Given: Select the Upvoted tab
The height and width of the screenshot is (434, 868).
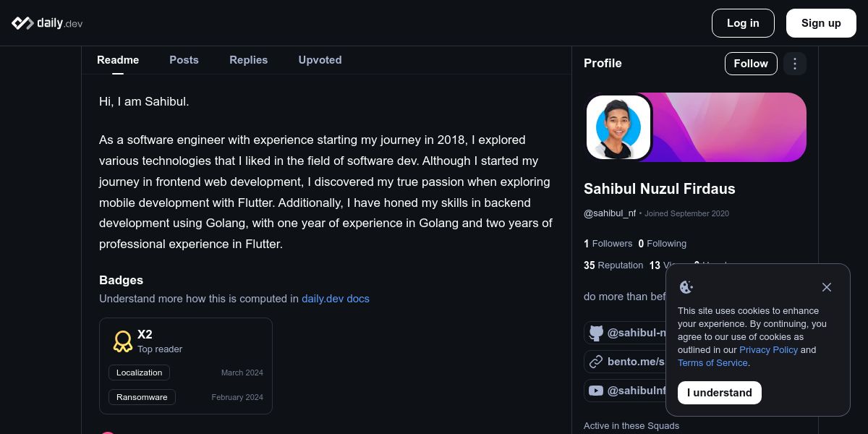Looking at the screenshot, I should coord(320,60).
